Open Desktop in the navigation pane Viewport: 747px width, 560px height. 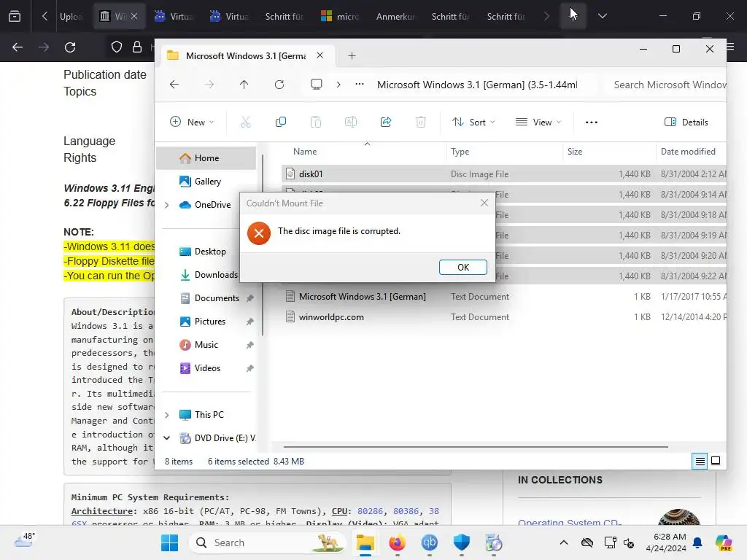point(209,252)
